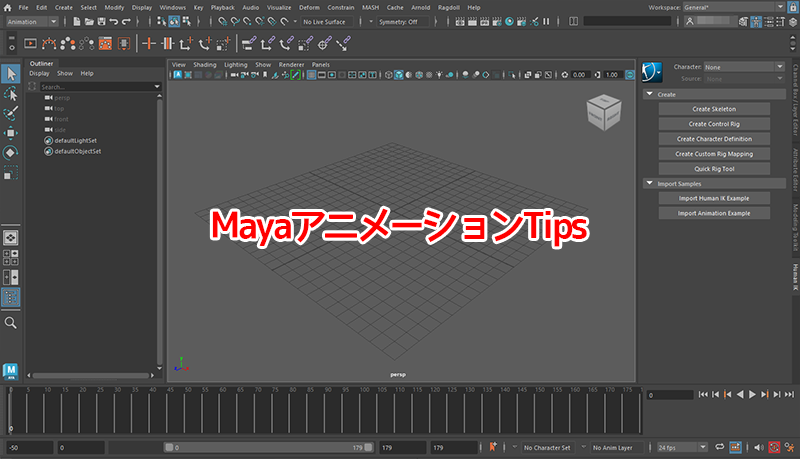The height and width of the screenshot is (459, 800).
Task: Click Import Animation Example
Action: (x=714, y=213)
